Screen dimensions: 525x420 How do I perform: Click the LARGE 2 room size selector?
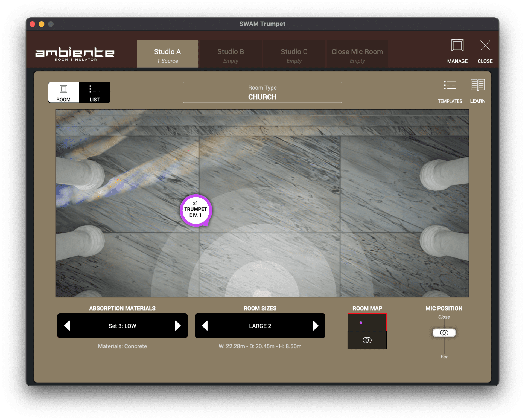pos(260,326)
